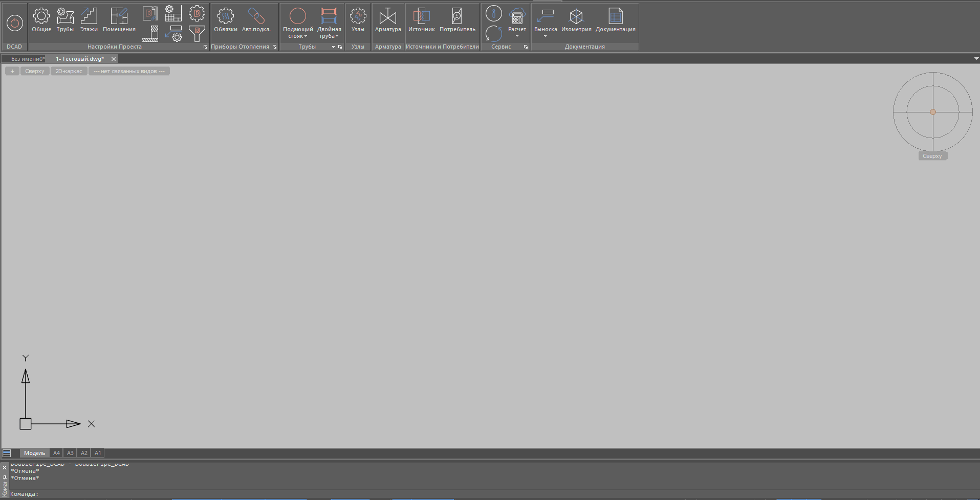980x500 pixels.
Task: Expand the Настройки Проекта panel launcher
Action: pos(206,47)
